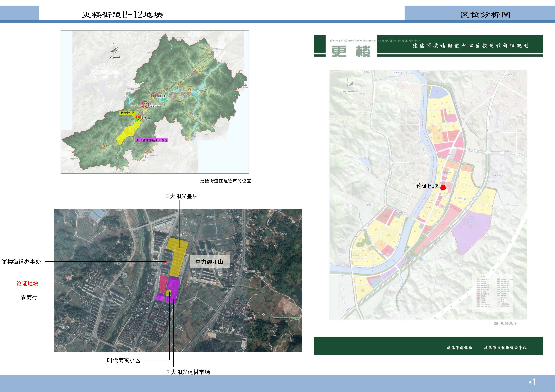Click the page number 1 in footer
The image size is (555, 392).
click(x=534, y=382)
